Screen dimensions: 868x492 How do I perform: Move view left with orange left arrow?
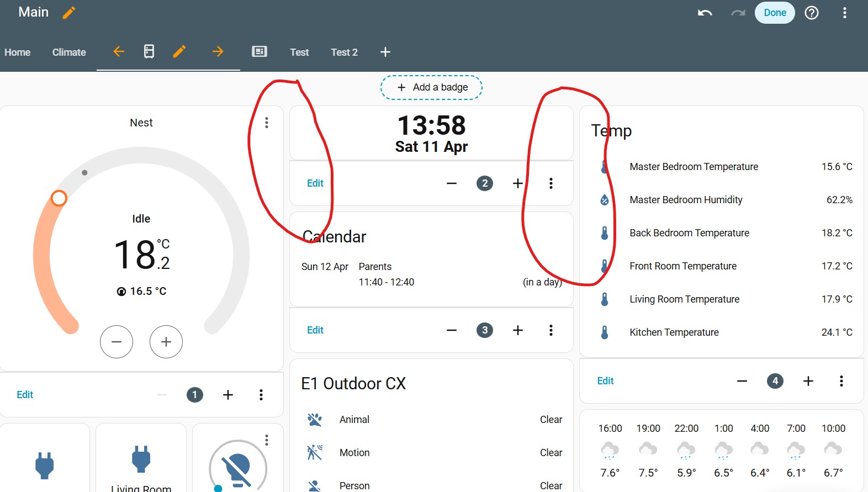(119, 51)
